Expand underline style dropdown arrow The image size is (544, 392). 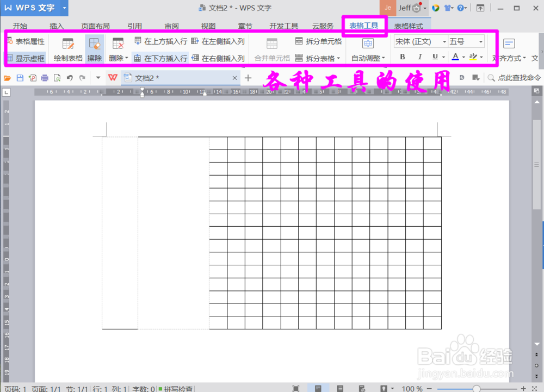(443, 57)
